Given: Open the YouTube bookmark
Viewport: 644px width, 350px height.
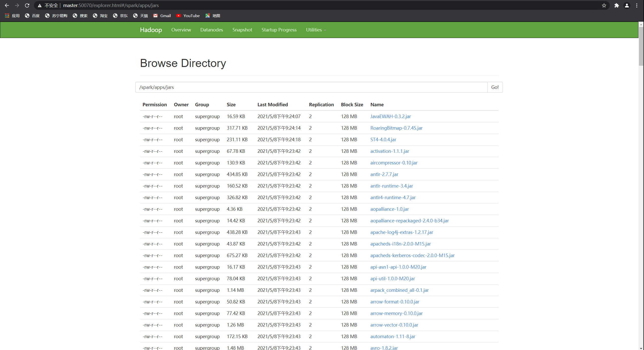Looking at the screenshot, I should click(188, 16).
